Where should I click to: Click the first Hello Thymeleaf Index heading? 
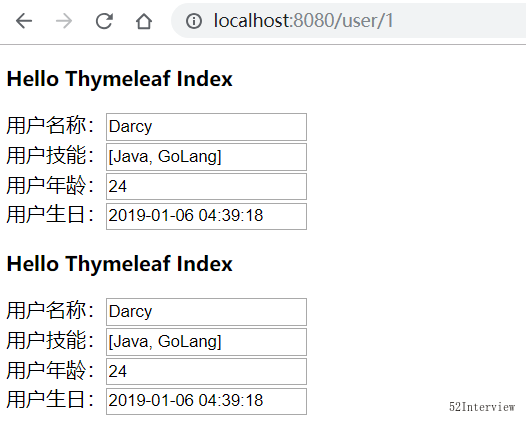tap(119, 79)
